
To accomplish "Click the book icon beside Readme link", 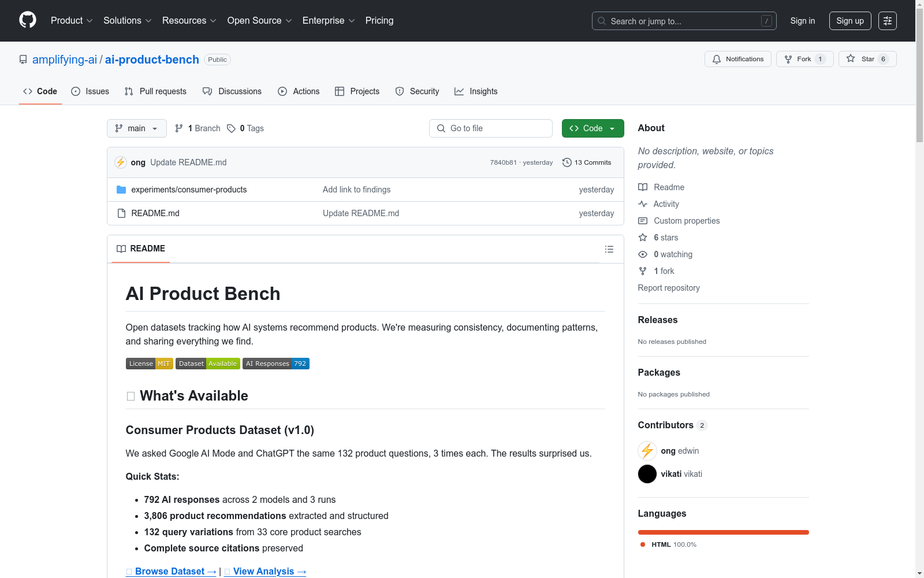I will tap(643, 187).
